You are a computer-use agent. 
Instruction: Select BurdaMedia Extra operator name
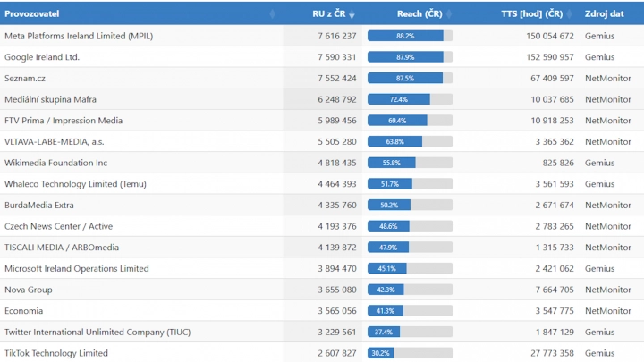(39, 205)
